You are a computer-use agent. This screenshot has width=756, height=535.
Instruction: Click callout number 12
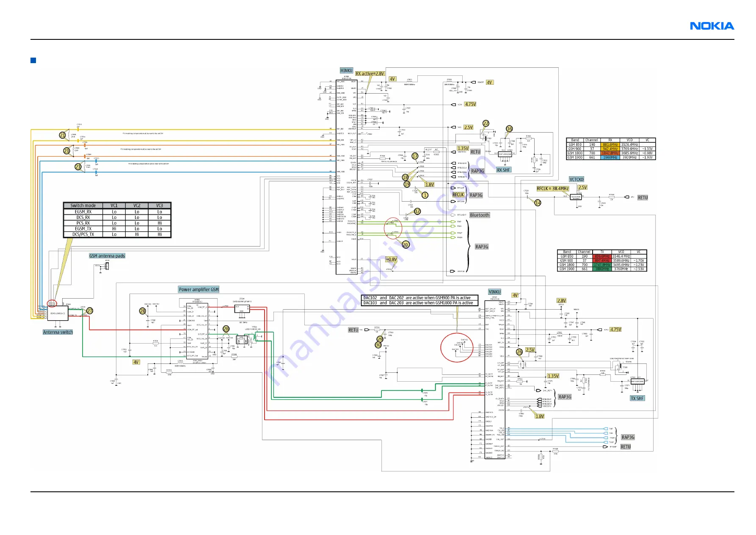coord(417,211)
